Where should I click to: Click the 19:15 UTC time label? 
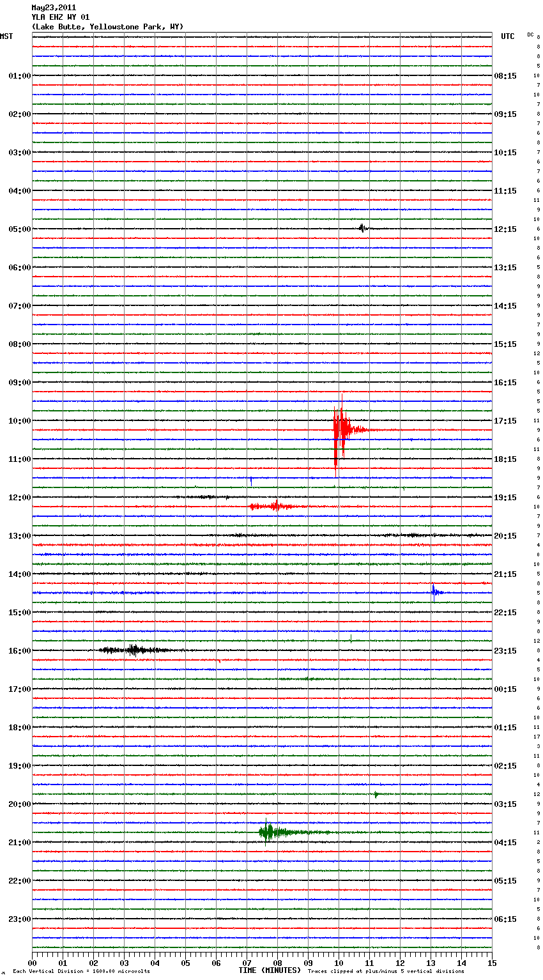[x=505, y=498]
